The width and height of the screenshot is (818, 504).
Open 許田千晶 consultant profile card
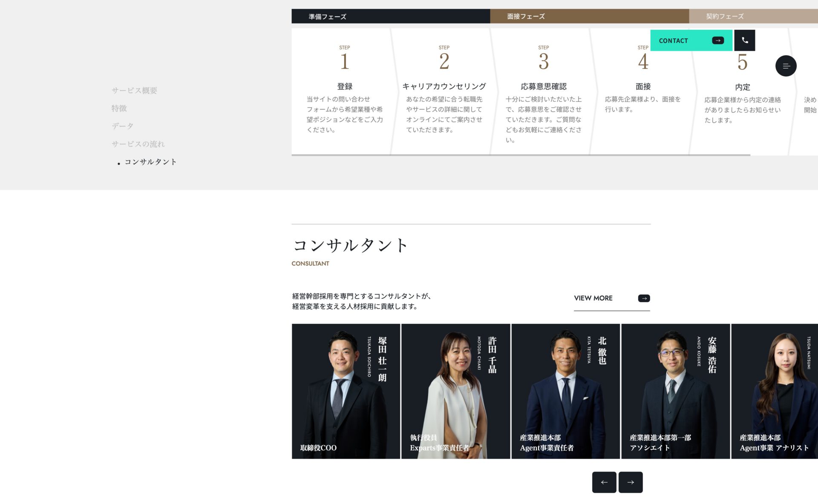pos(455,391)
